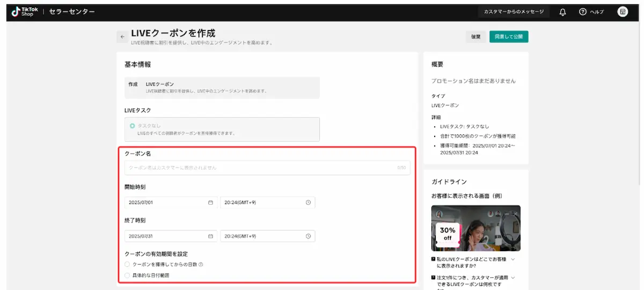Open カスタマーからのメッセージ button
The width and height of the screenshot is (644, 290).
(514, 12)
